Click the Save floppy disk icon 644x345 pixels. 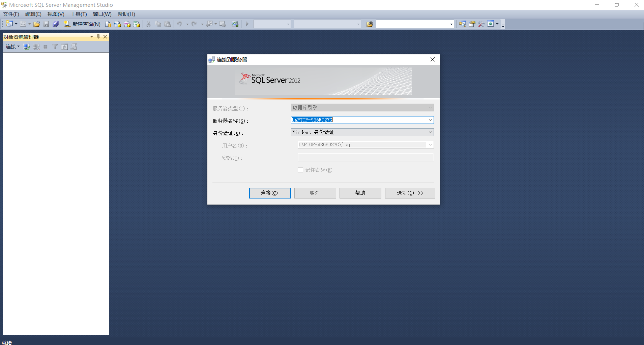(x=46, y=24)
